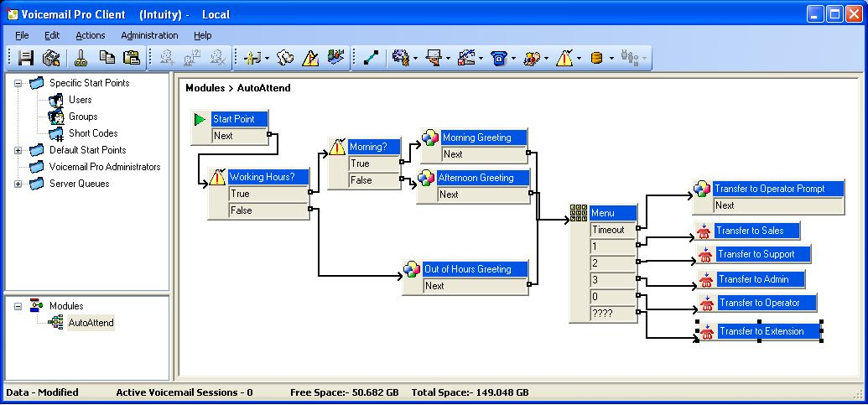
Task: Click the Save floppy disk toolbar icon
Action: pyautogui.click(x=25, y=58)
